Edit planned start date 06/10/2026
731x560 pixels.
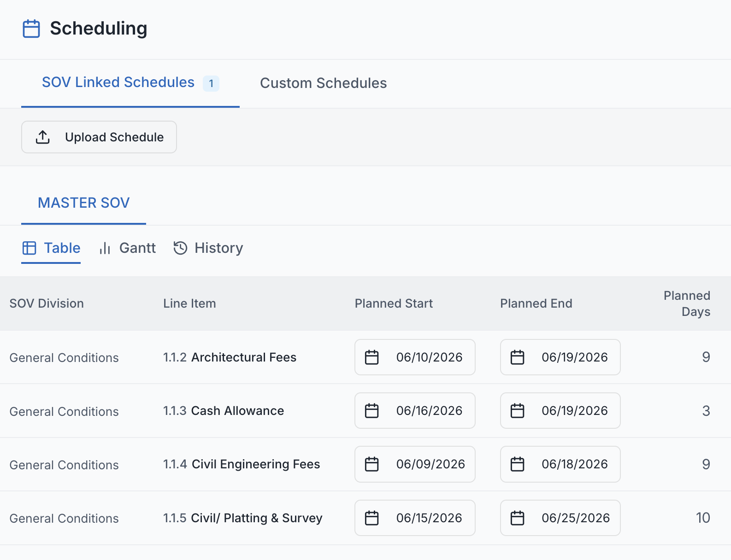[415, 357]
